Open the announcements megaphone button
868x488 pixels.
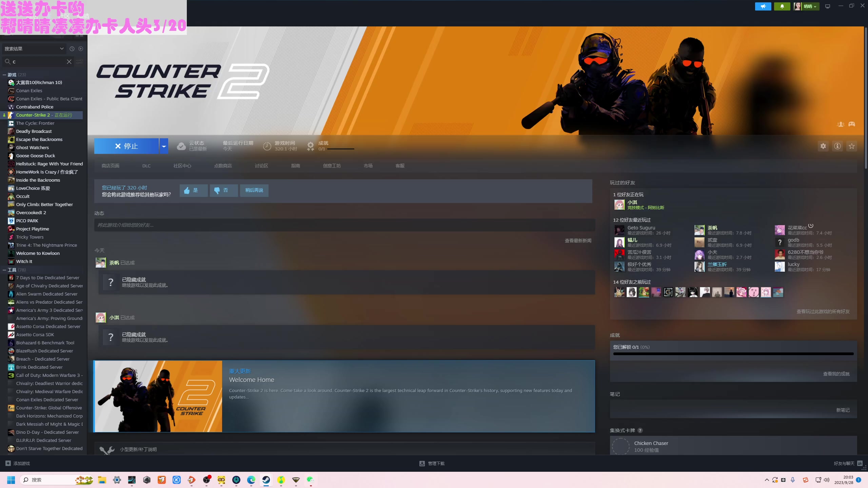(763, 6)
